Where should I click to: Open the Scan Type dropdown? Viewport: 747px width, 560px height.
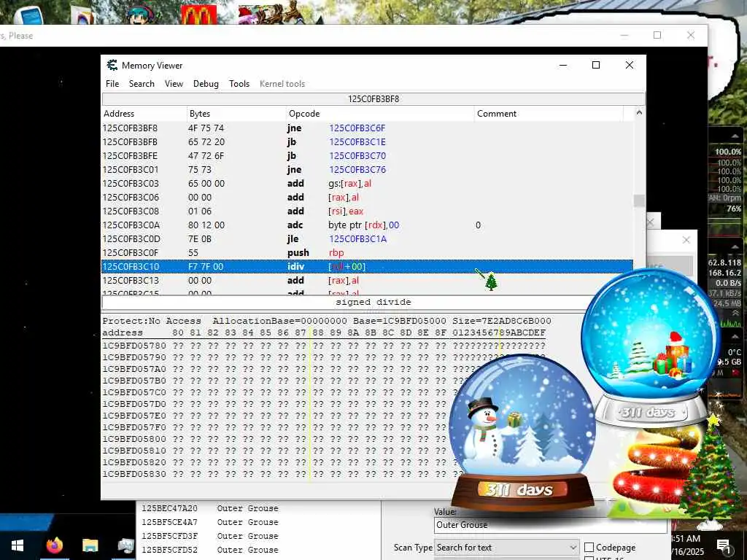pos(506,548)
